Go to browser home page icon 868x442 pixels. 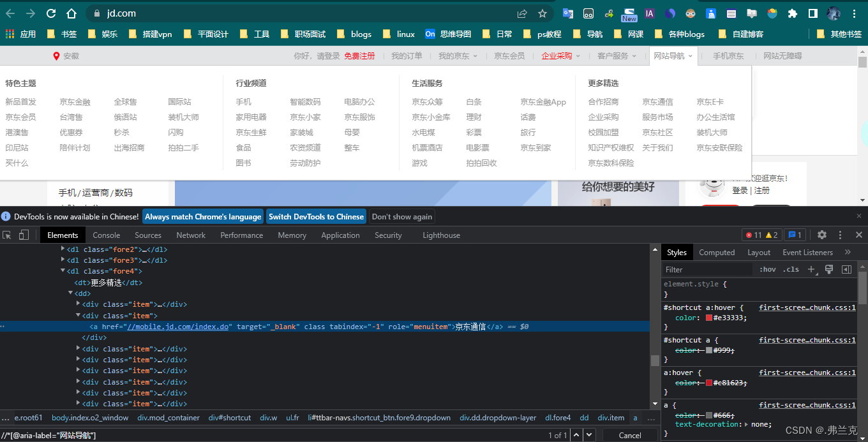pyautogui.click(x=71, y=13)
